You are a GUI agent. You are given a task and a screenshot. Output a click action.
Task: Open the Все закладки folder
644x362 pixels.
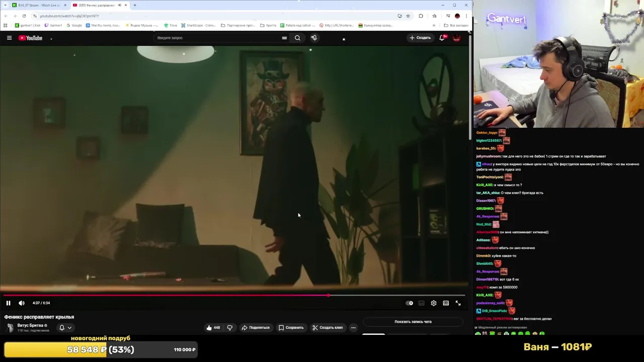(456, 25)
